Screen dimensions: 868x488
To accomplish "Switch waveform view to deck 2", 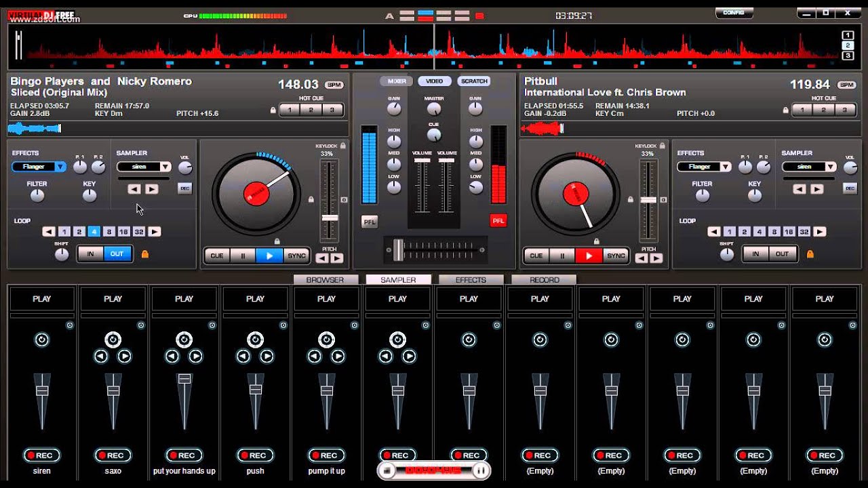I will [x=848, y=45].
